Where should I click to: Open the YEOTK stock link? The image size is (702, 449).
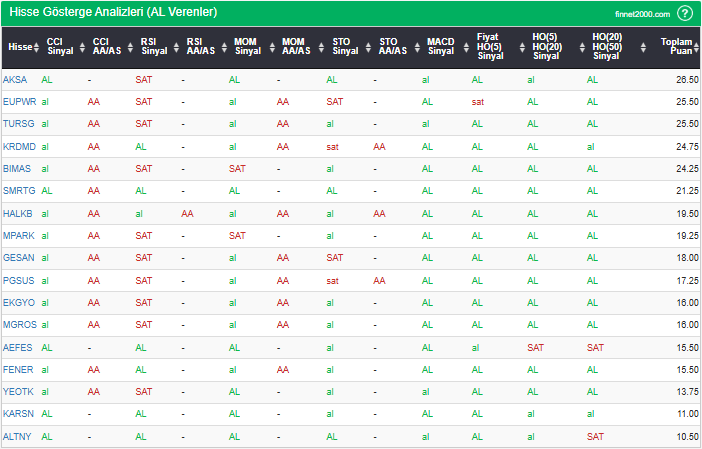(18, 392)
